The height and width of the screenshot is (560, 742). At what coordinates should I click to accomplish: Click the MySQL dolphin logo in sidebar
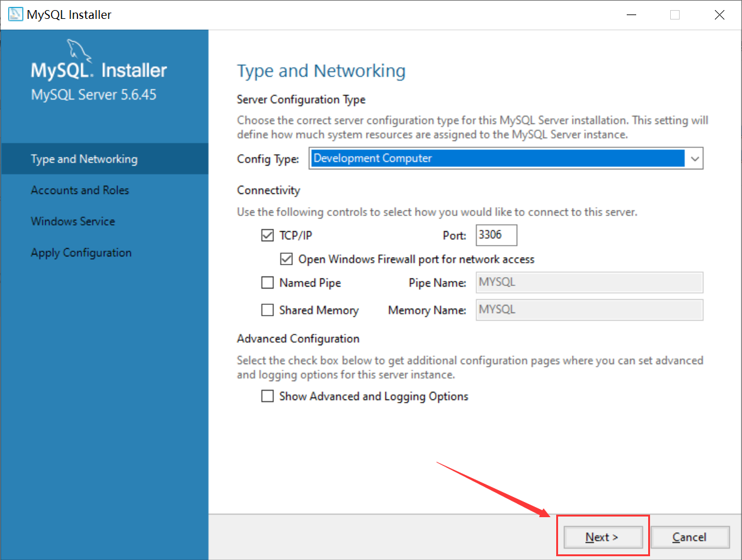[79, 50]
